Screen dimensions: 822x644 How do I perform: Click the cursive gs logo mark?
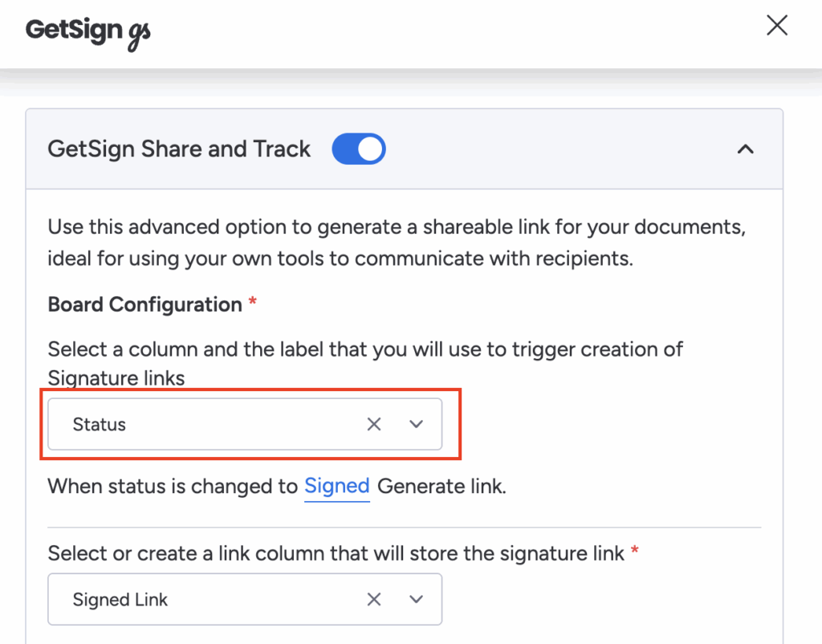click(140, 34)
